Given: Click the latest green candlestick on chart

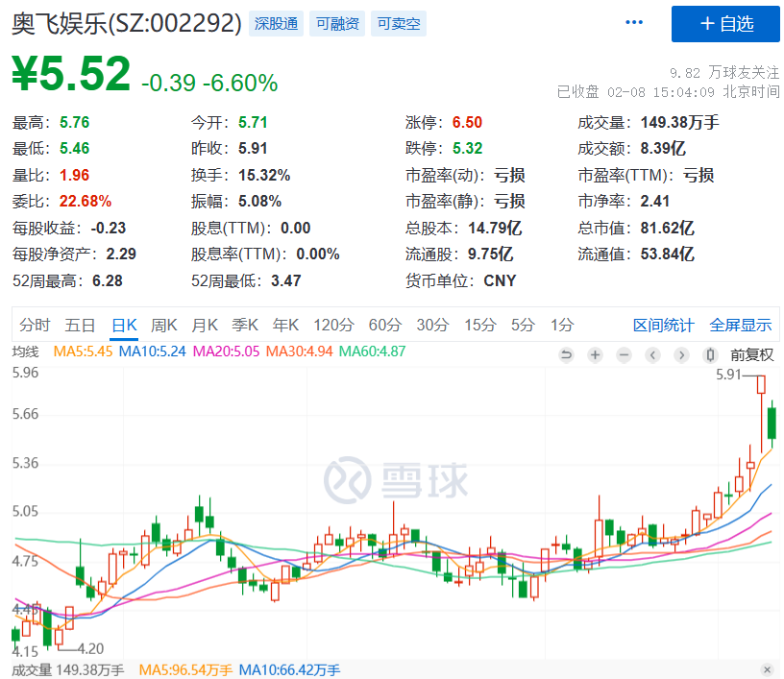Looking at the screenshot, I should 771,423.
